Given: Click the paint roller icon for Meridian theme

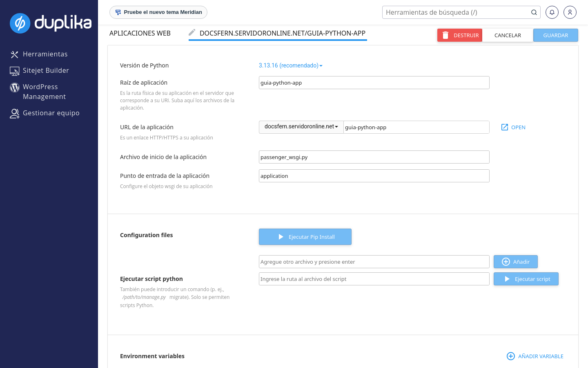Looking at the screenshot, I should [118, 12].
